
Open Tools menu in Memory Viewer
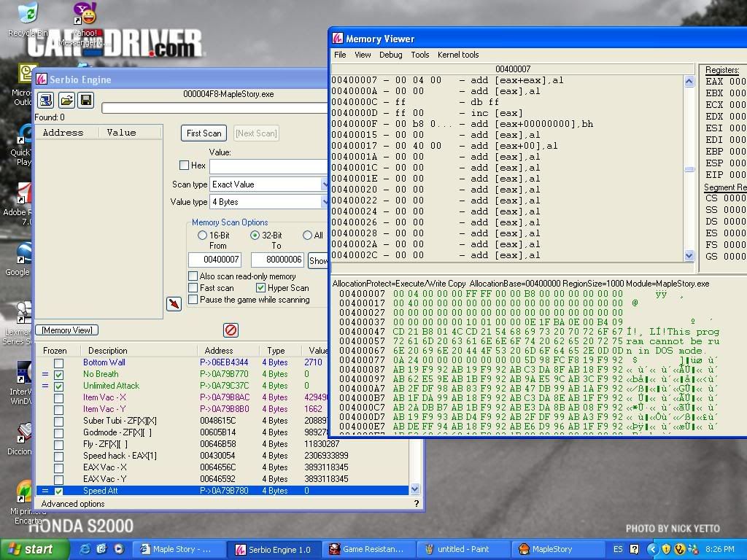coord(420,55)
